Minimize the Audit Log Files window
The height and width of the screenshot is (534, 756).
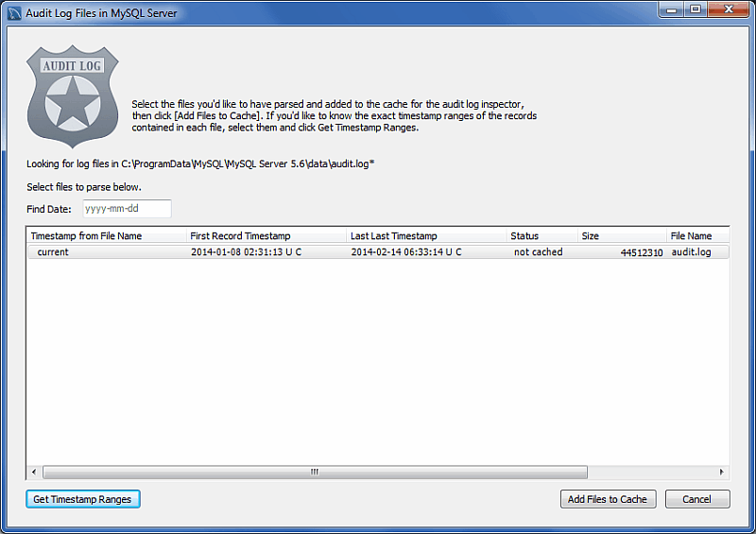pyautogui.click(x=672, y=9)
